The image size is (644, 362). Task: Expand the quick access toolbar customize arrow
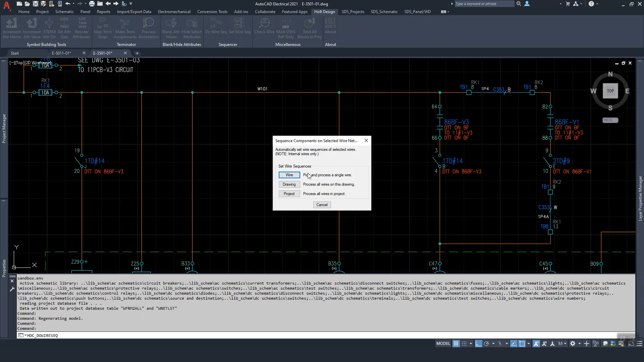(x=131, y=4)
